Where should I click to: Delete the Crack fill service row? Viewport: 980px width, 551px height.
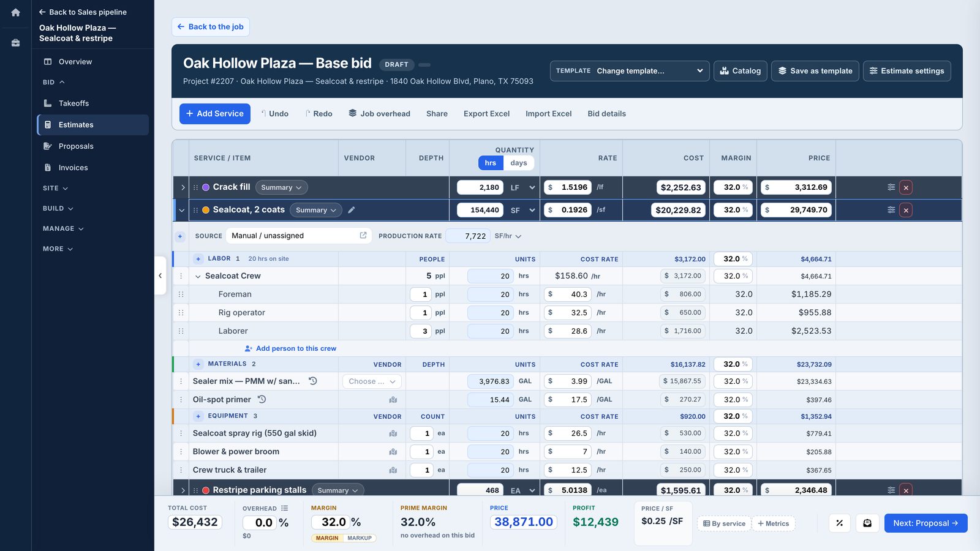click(x=906, y=187)
